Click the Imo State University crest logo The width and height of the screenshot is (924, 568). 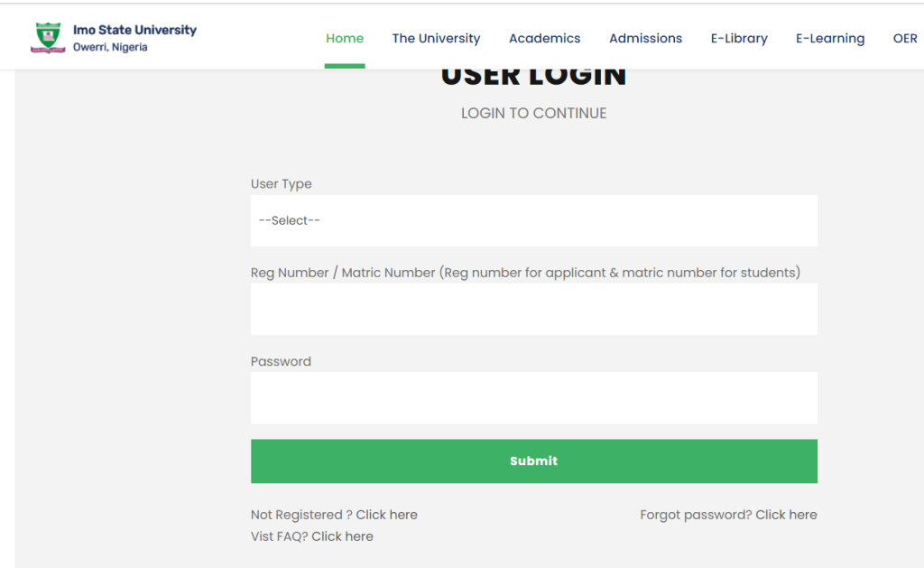(48, 37)
